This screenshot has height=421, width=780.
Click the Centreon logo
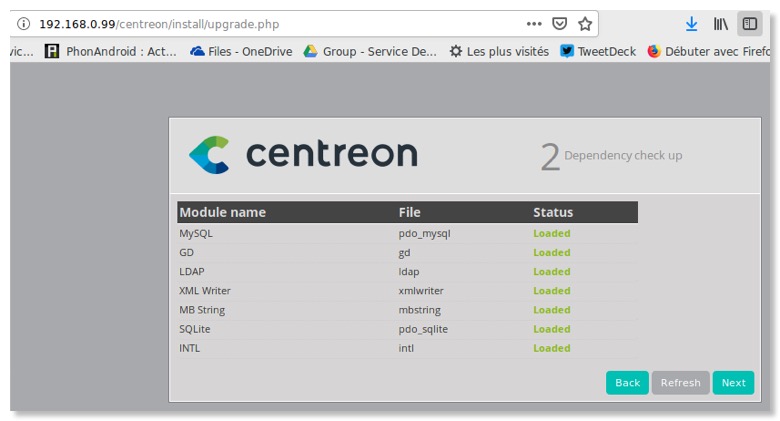click(303, 154)
